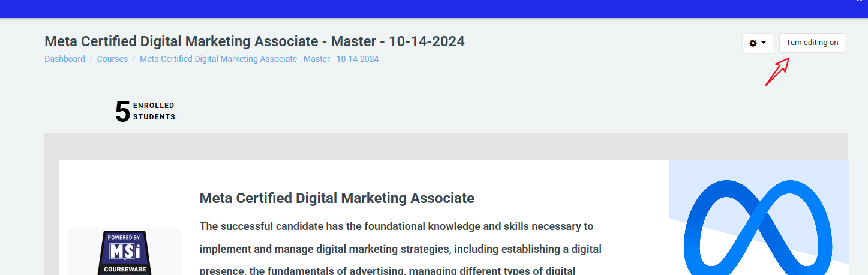Open the Dashboard breadcrumb link

coord(65,59)
